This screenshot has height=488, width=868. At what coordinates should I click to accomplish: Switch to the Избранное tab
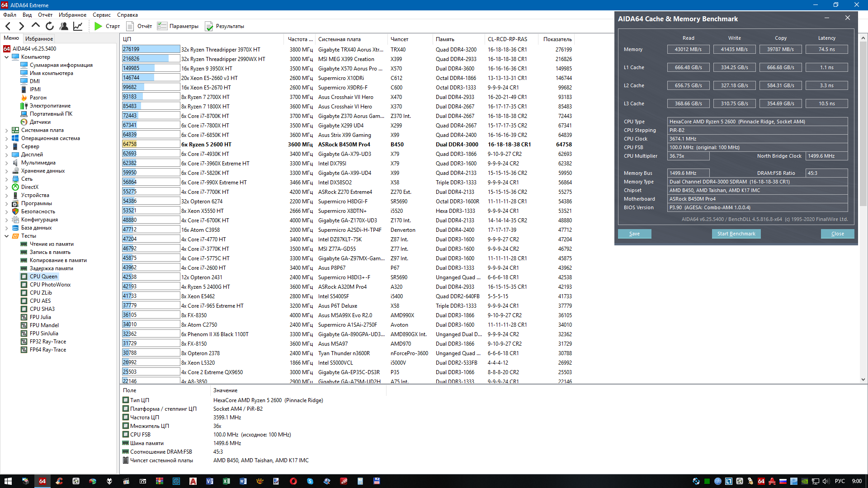(x=39, y=38)
